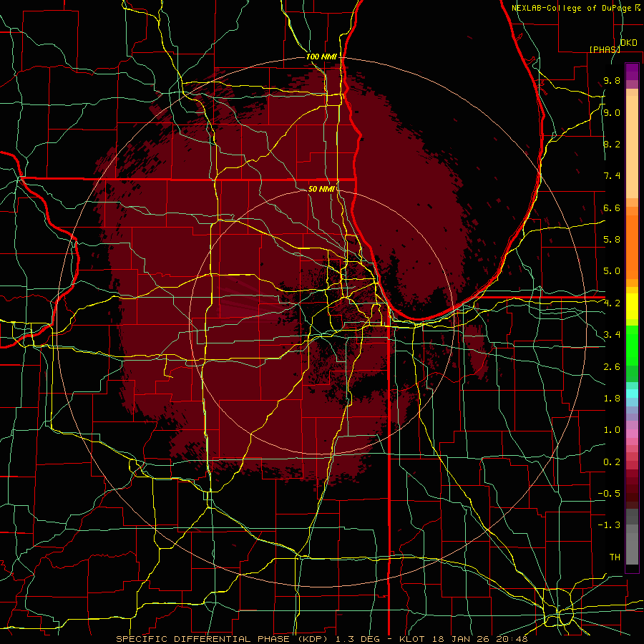Click the -0.5 color scale label
644x644 pixels.
[x=609, y=494]
